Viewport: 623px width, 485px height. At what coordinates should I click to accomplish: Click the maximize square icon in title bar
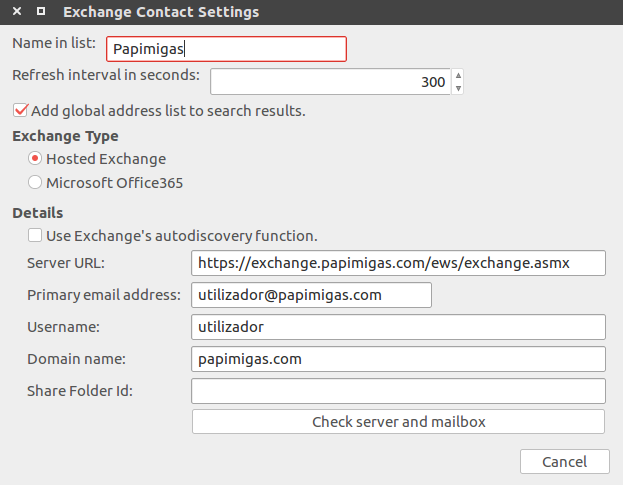click(40, 13)
